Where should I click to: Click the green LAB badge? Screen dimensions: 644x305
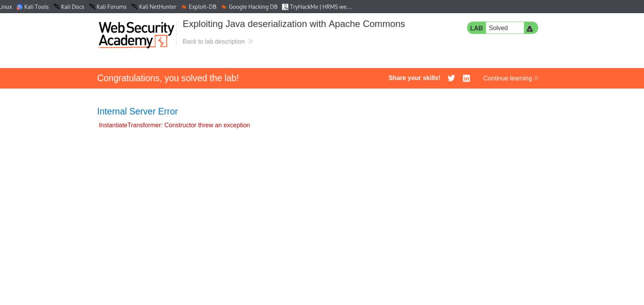point(476,28)
